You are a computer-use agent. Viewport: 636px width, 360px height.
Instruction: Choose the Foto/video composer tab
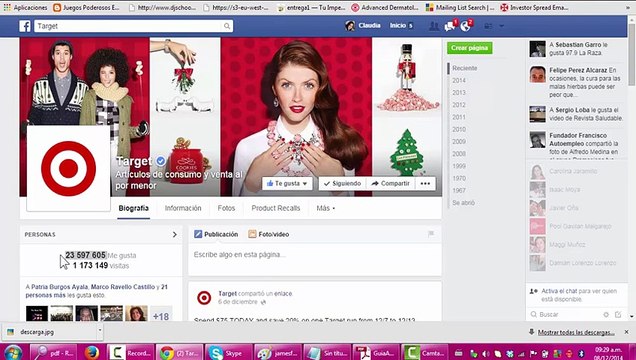269,234
